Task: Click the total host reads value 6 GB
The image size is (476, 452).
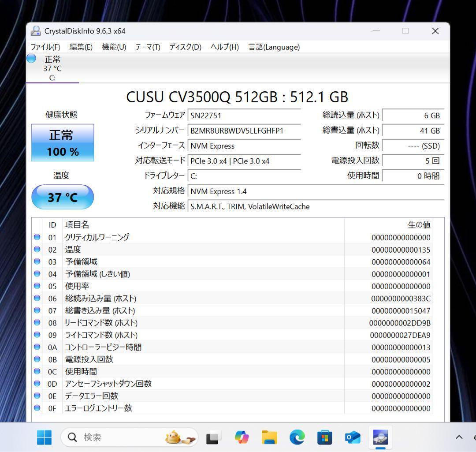Action: 413,116
